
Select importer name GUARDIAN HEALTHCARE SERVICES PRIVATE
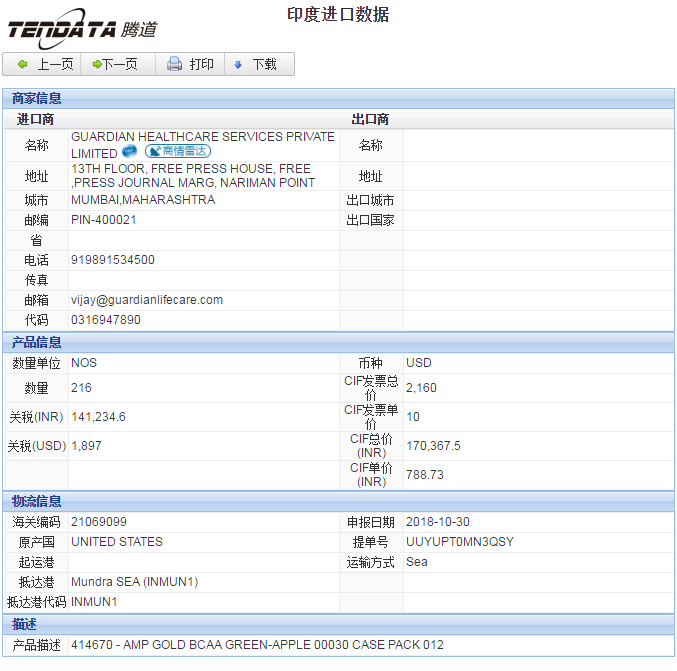(x=202, y=137)
